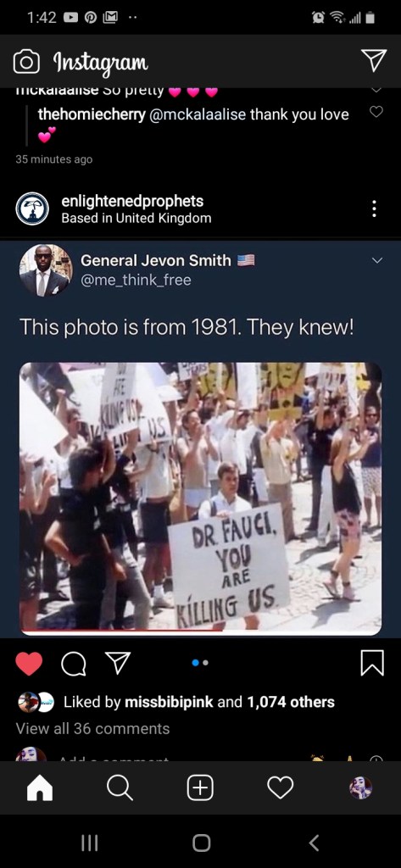Open the Search tab

pos(120,787)
